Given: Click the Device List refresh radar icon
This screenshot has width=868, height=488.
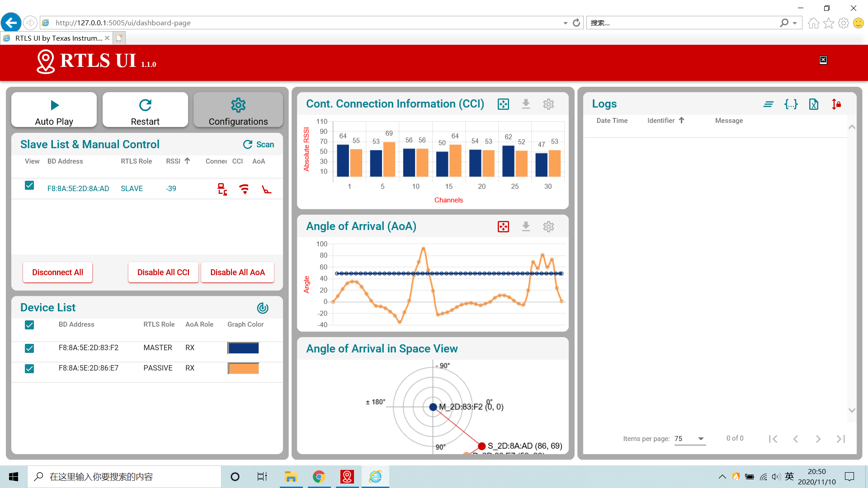Looking at the screenshot, I should click(x=263, y=308).
